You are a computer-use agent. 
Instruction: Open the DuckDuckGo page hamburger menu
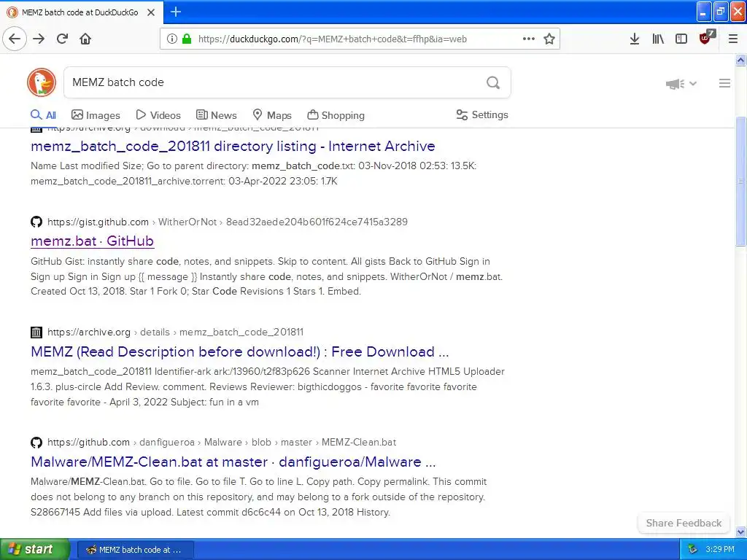tap(724, 83)
